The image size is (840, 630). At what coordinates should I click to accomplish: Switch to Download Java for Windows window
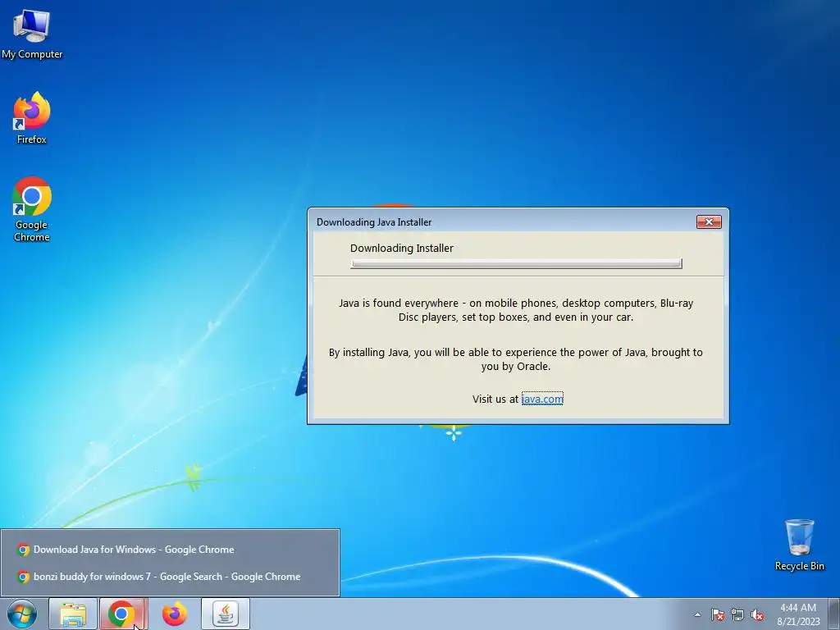pyautogui.click(x=170, y=549)
